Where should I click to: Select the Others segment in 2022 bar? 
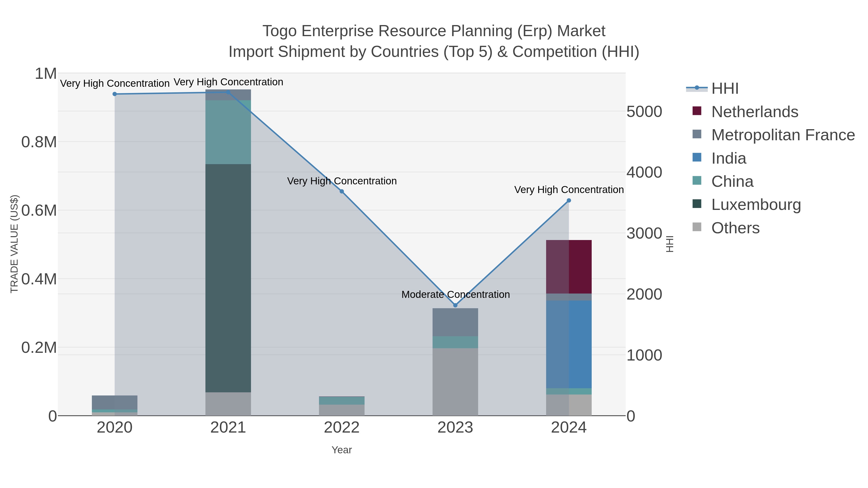coord(342,410)
